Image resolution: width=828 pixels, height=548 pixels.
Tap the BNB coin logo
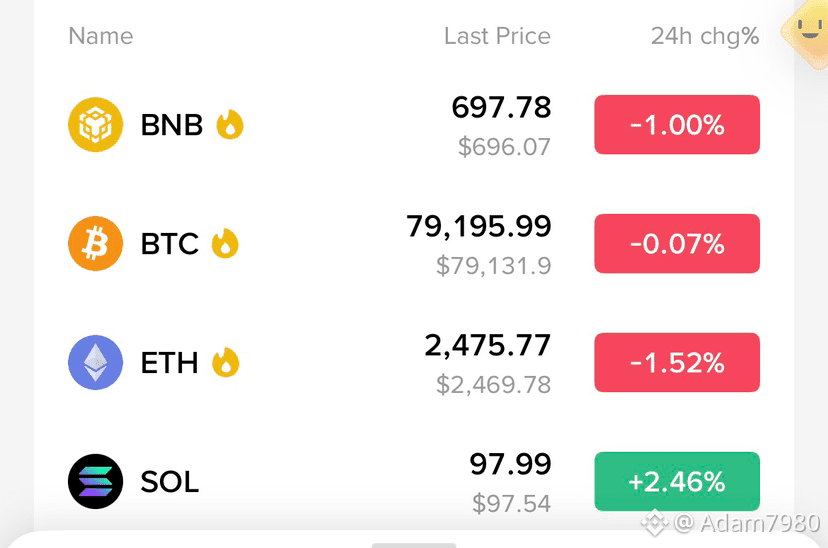coord(96,125)
